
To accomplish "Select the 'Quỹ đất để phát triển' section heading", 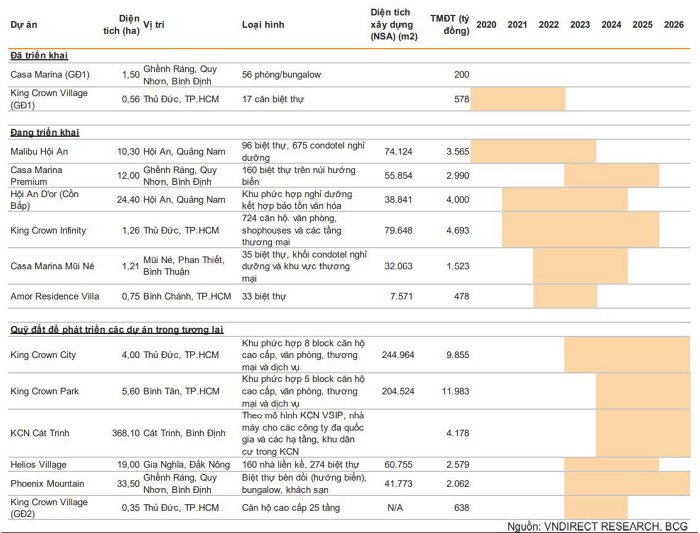I will coord(117,330).
